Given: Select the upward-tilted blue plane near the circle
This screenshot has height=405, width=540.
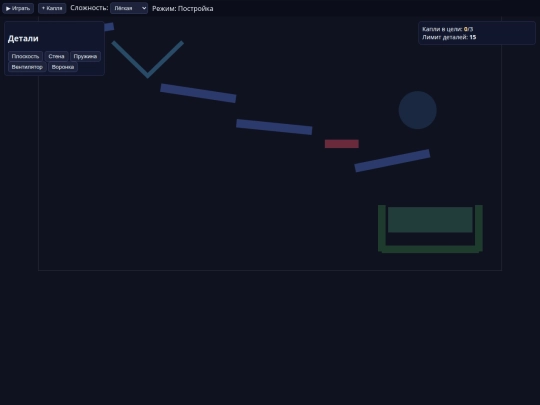Looking at the screenshot, I should click(392, 160).
